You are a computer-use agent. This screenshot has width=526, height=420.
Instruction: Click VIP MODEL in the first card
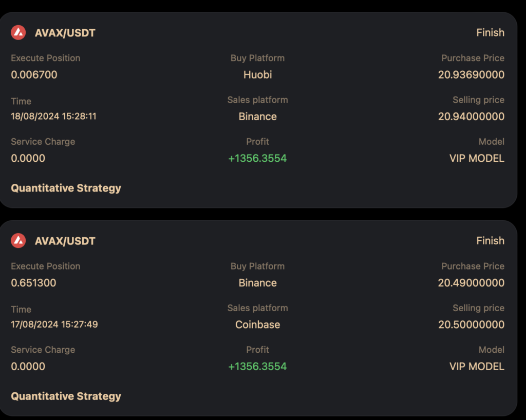click(x=477, y=158)
